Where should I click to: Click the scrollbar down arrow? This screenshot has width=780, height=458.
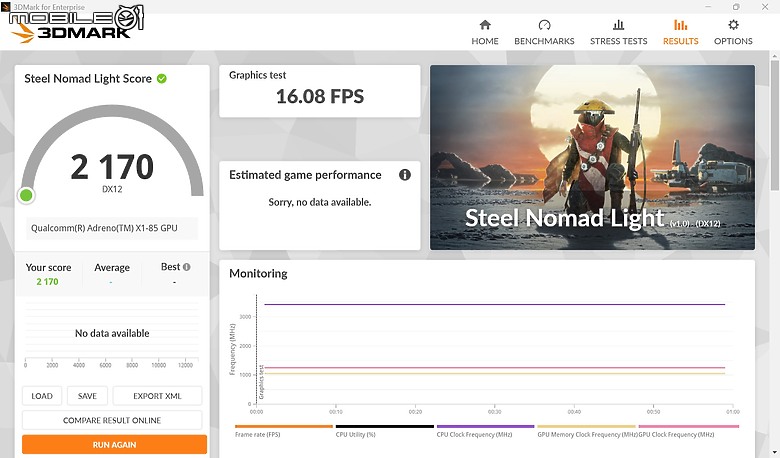775,453
